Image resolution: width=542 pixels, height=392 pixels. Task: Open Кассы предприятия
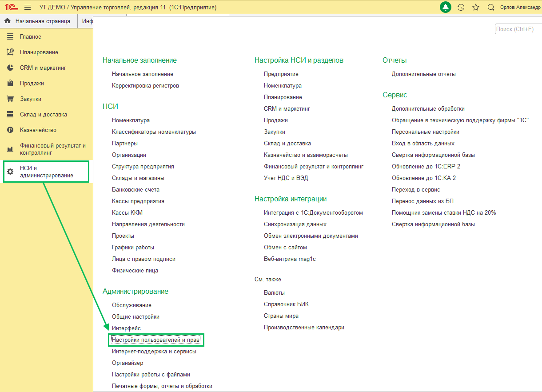click(138, 201)
